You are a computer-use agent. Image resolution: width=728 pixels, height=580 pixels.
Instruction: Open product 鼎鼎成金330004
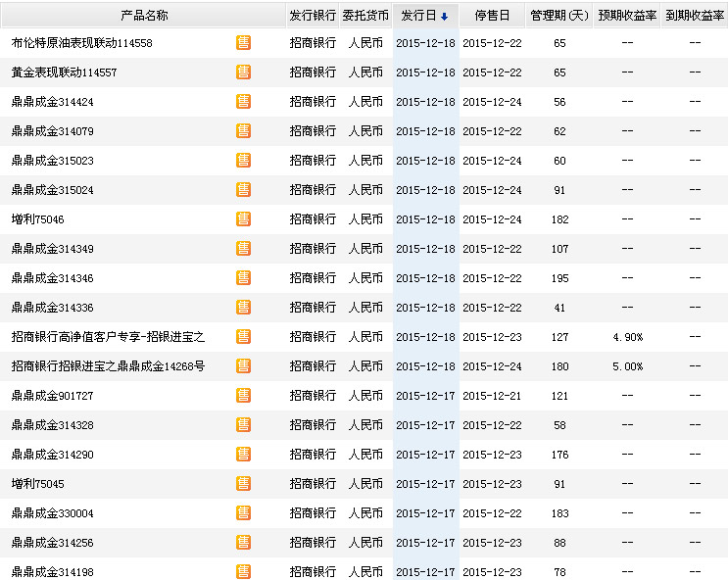click(53, 513)
